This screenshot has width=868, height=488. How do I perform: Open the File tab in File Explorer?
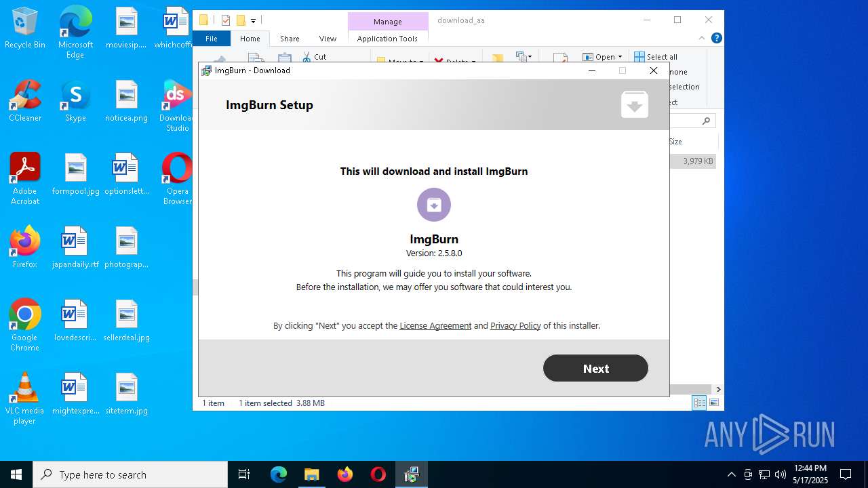pos(212,39)
